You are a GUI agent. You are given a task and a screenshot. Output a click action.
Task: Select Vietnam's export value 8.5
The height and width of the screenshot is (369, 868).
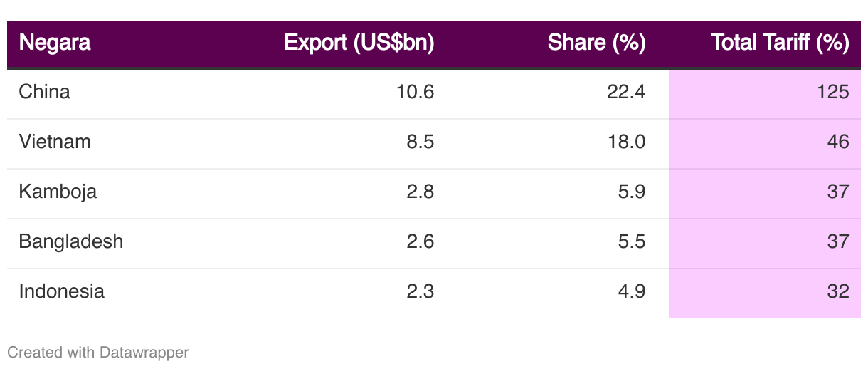tap(420, 142)
